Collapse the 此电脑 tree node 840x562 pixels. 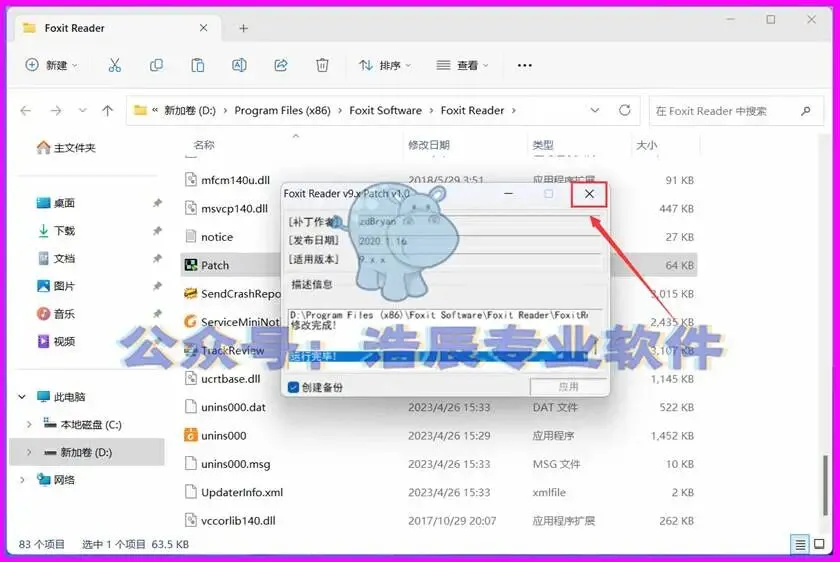coord(22,397)
